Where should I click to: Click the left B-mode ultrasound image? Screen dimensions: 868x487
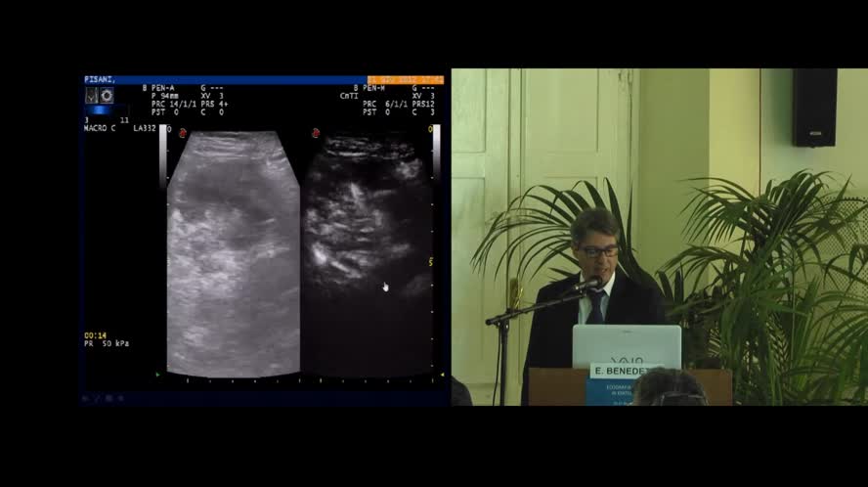tap(233, 254)
